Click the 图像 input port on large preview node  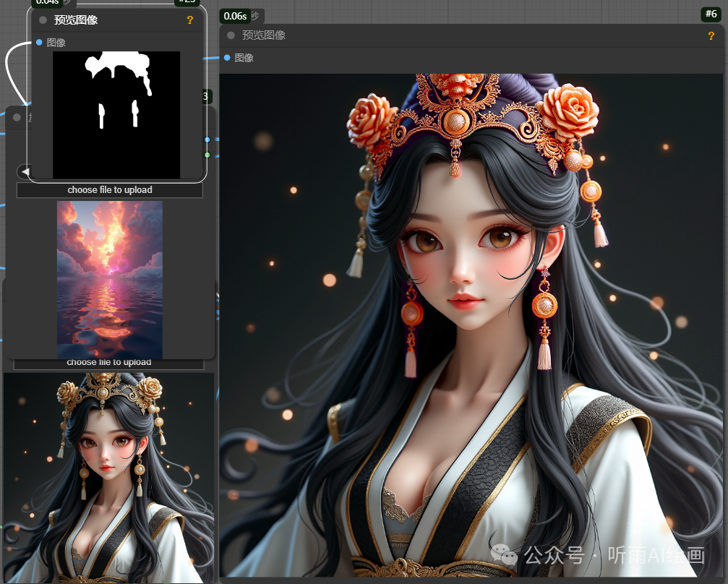click(x=227, y=58)
